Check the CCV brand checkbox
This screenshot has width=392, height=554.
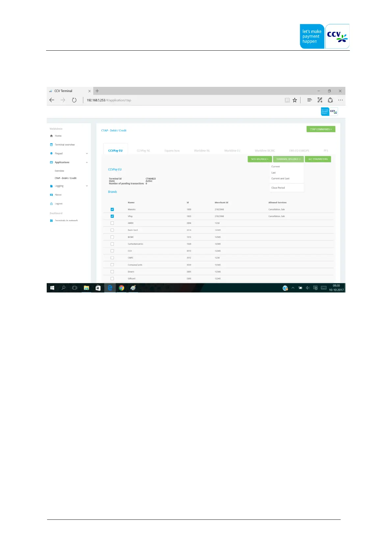click(112, 251)
